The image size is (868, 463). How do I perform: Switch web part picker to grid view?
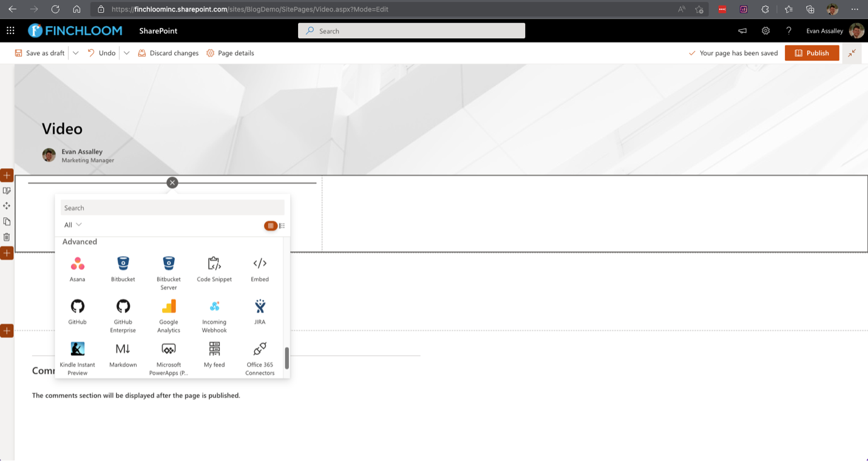(271, 226)
